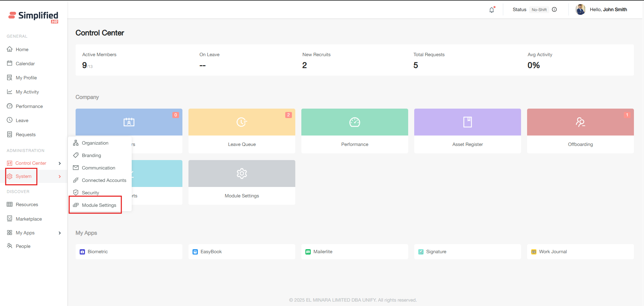Click John Smith's profile avatar

tap(580, 10)
